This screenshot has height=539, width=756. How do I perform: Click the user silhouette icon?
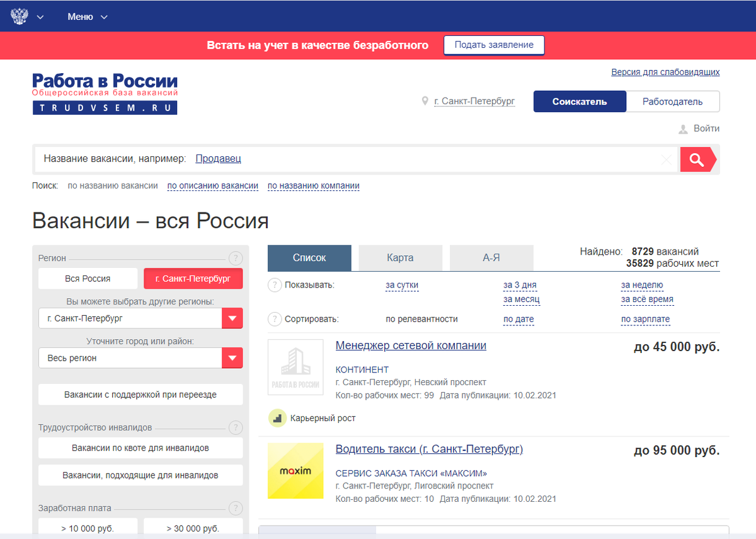click(x=684, y=129)
